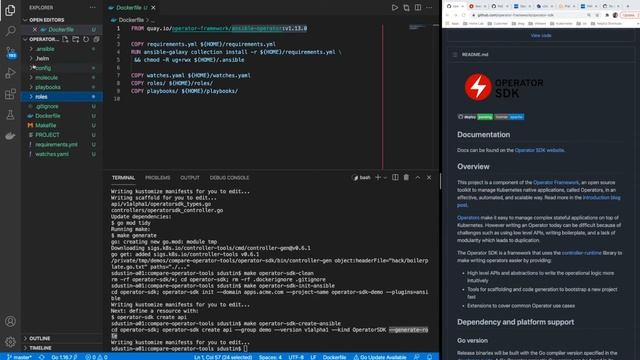Click Go version indicator in status bar
This screenshot has width=640, height=360.
(x=64, y=357)
